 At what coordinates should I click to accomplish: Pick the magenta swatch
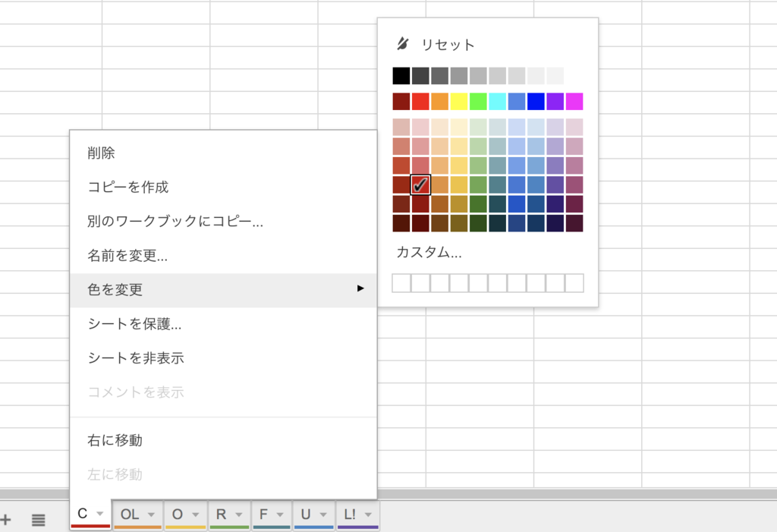point(574,101)
